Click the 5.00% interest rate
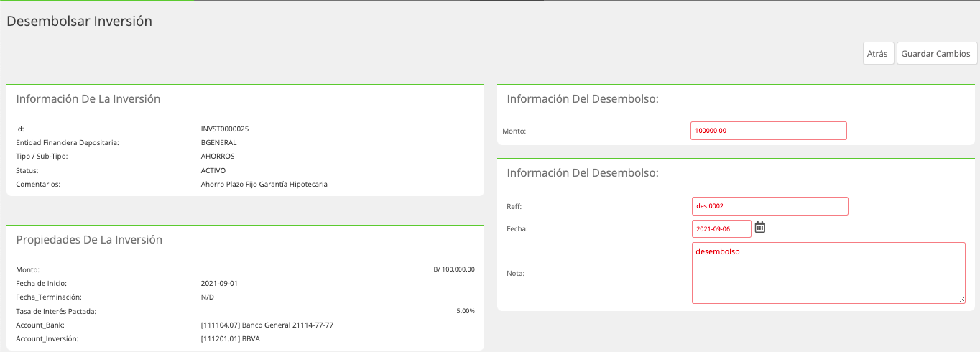 466,311
